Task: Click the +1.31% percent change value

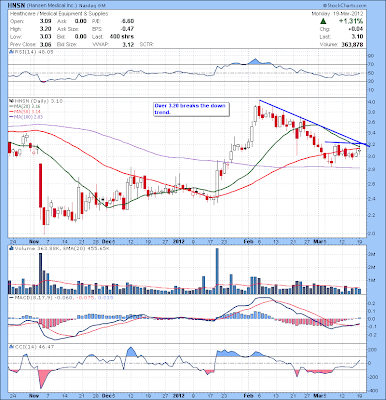Action: (351, 21)
